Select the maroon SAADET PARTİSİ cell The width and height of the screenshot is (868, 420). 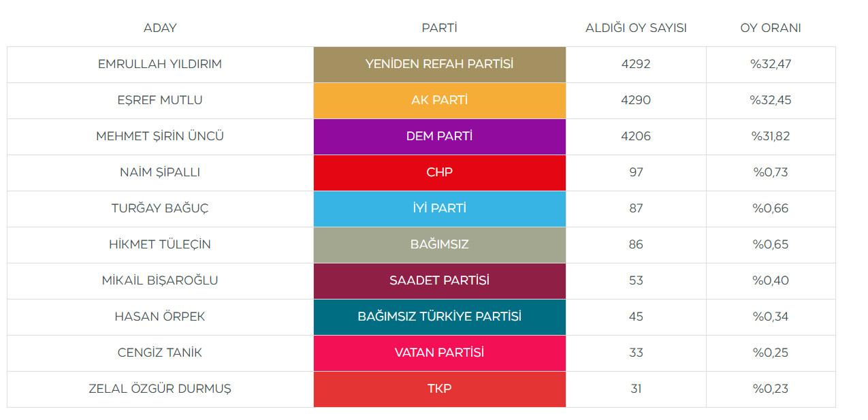click(x=439, y=280)
